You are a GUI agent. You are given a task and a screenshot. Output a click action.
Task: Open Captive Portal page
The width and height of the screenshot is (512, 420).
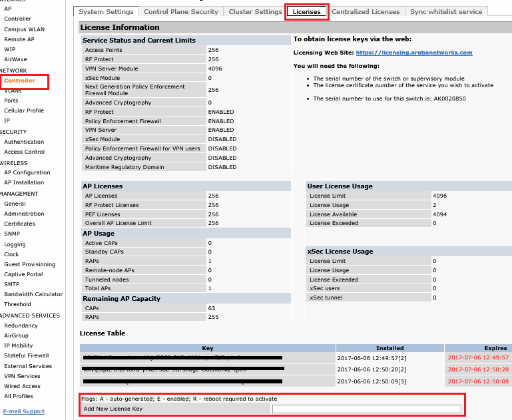(23, 274)
